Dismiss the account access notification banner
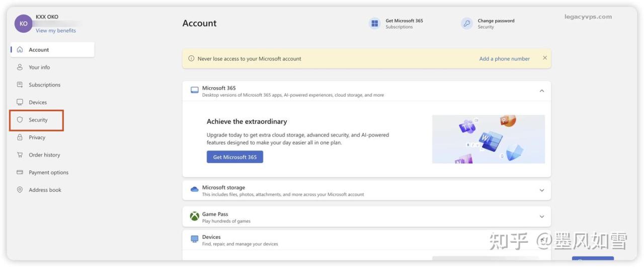The image size is (644, 267). (x=544, y=58)
